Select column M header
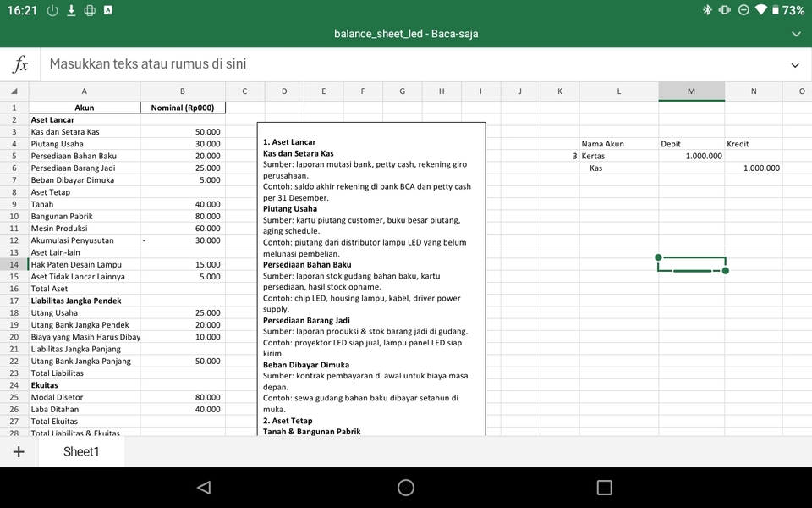The image size is (812, 508). tap(691, 91)
